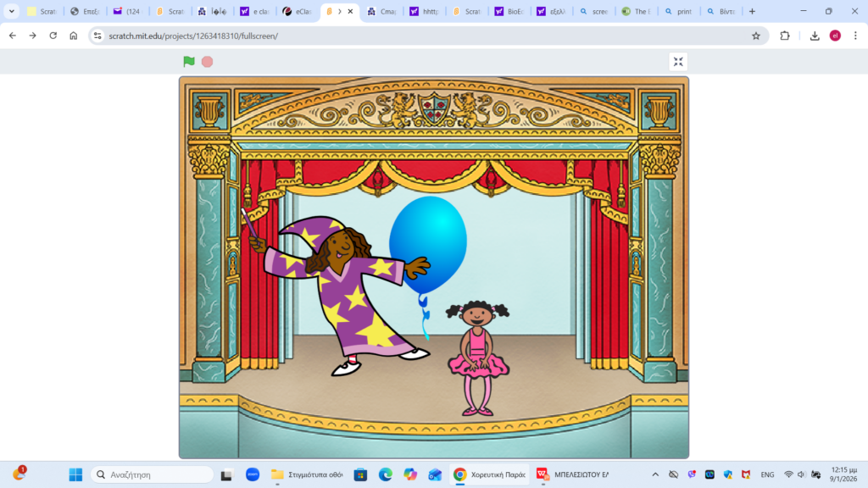Screen dimensions: 868x488
Task: Open the Chrome profile avatar
Action: tap(835, 36)
